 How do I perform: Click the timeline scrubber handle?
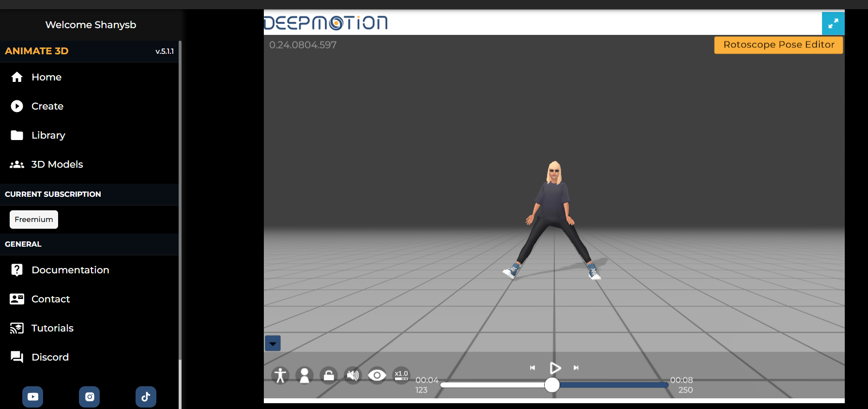[552, 385]
